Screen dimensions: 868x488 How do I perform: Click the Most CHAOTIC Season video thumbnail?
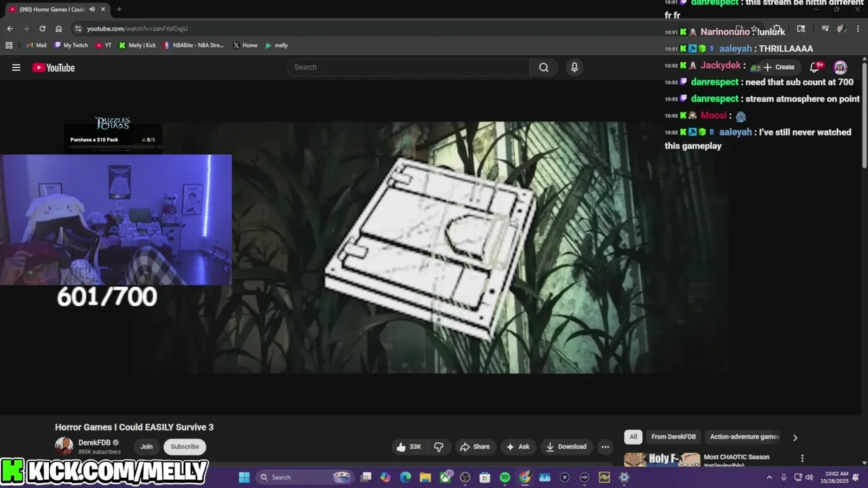pos(662,460)
